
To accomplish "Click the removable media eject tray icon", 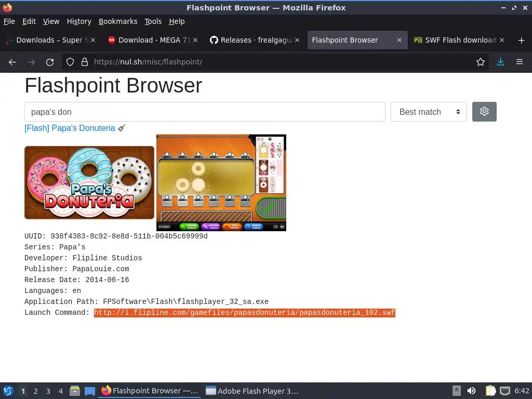I will click(457, 391).
